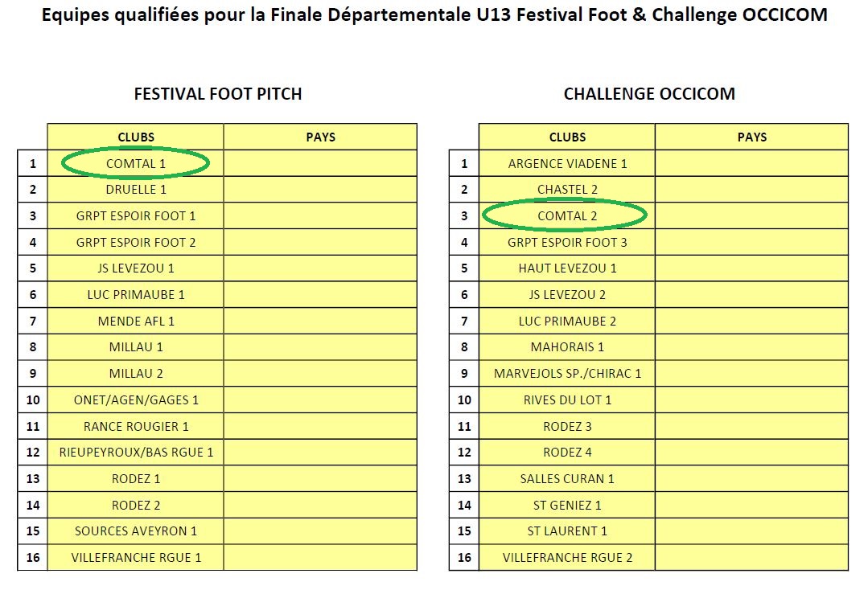Image resolution: width=868 pixels, height=590 pixels.
Task: Click the empty PAYS cell beside RODEZ 4
Action: point(751,453)
